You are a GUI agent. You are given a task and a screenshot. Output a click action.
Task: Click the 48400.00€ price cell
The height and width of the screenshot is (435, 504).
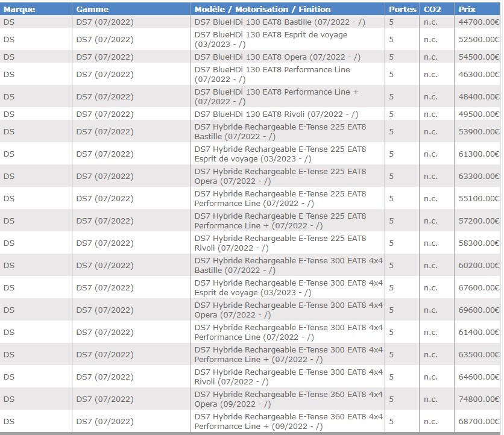(x=479, y=96)
